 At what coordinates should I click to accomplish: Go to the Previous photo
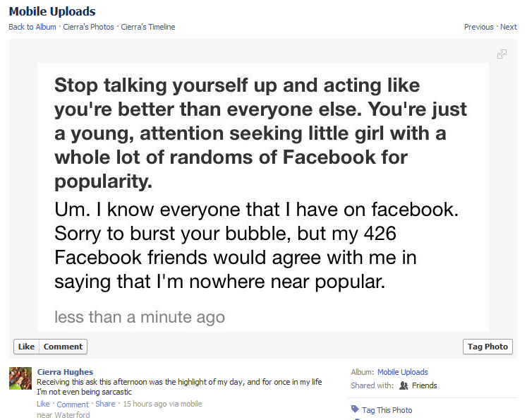click(x=478, y=27)
